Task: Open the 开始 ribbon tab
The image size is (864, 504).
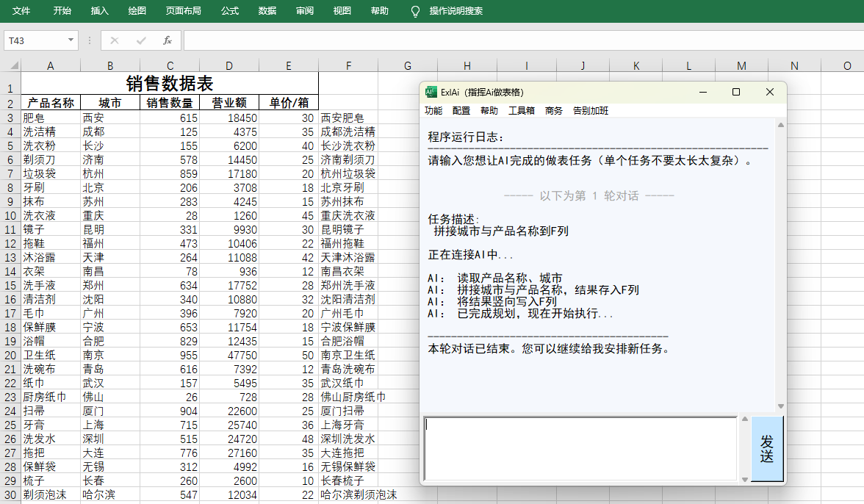Action: click(x=62, y=11)
